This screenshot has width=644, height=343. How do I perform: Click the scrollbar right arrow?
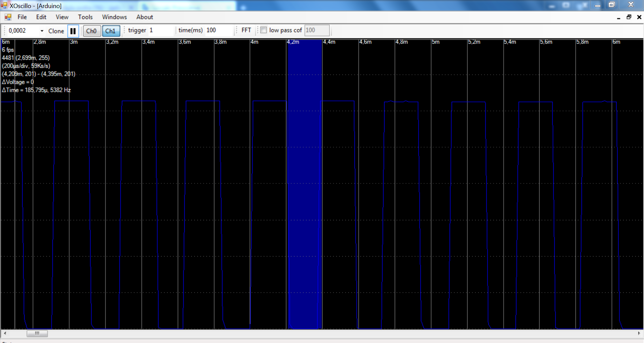639,333
